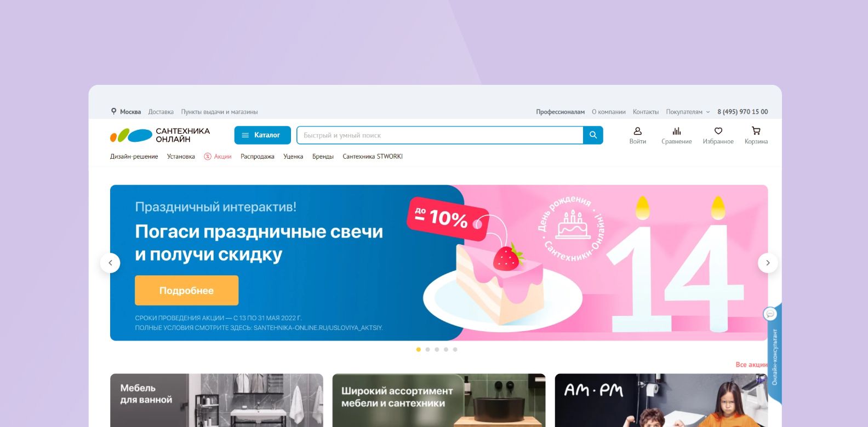Focus the Быстрый и умный поиск field
Viewport: 868px width, 427px height.
point(440,135)
